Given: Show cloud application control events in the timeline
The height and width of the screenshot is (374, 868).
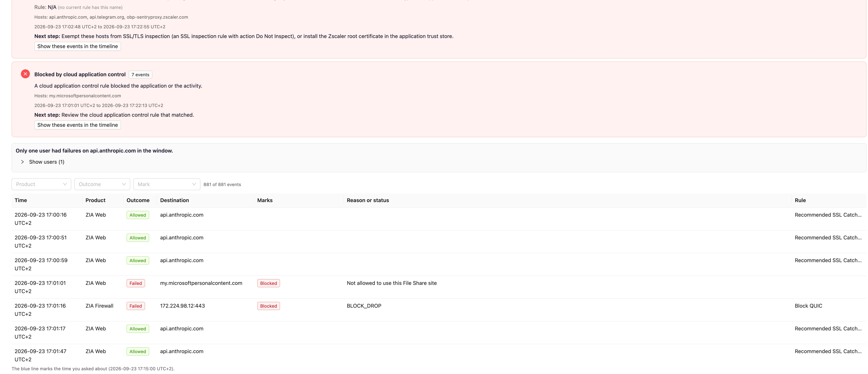Looking at the screenshot, I should click(x=77, y=125).
